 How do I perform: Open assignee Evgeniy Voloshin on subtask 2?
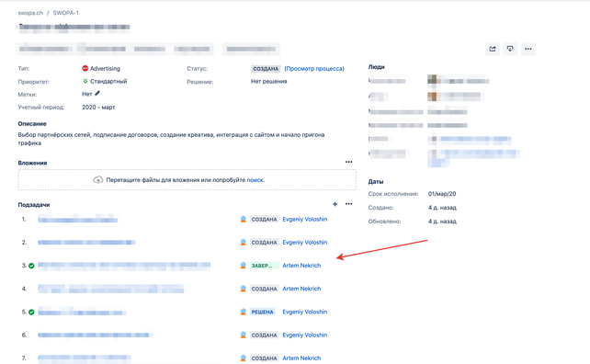tap(305, 243)
